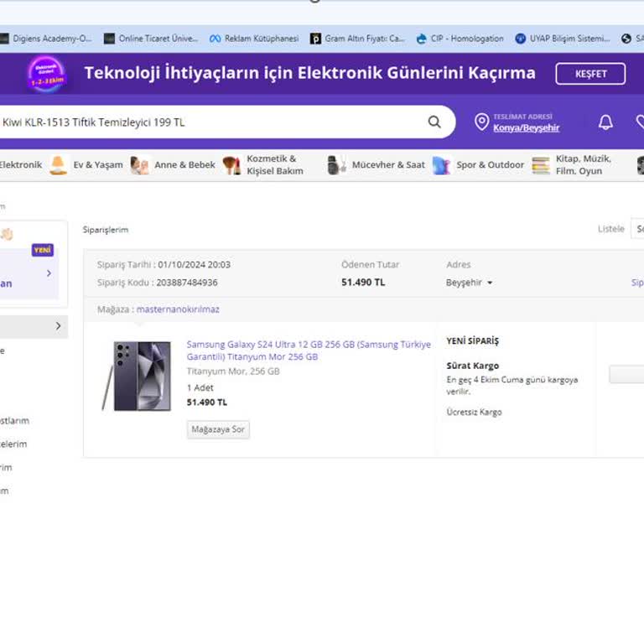644x644 pixels.
Task: Expand the highlighted sidebar row chevron
Action: point(58,326)
